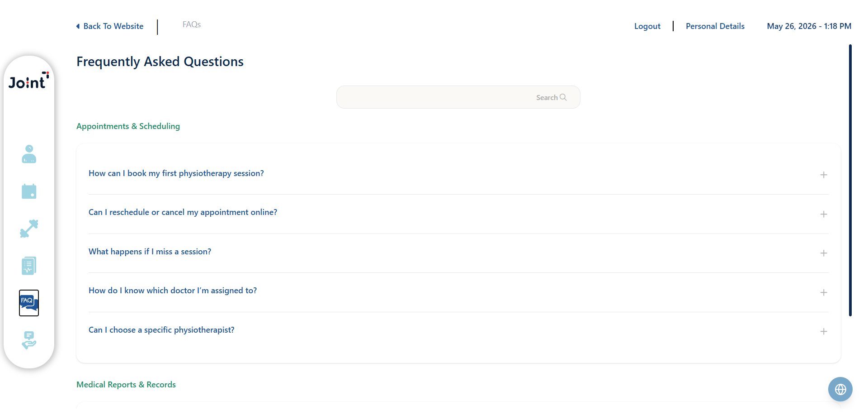The image size is (868, 415).
Task: Open the medical reports sidebar icon
Action: 29,266
